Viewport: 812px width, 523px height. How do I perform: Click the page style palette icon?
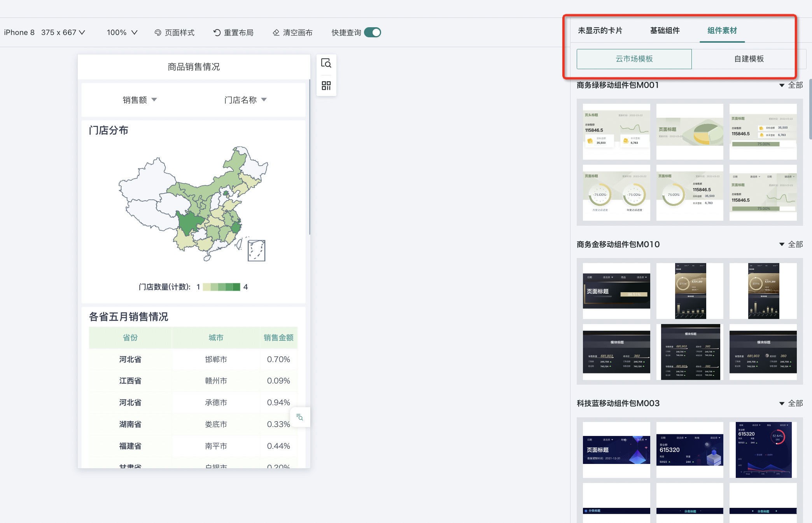tap(158, 33)
